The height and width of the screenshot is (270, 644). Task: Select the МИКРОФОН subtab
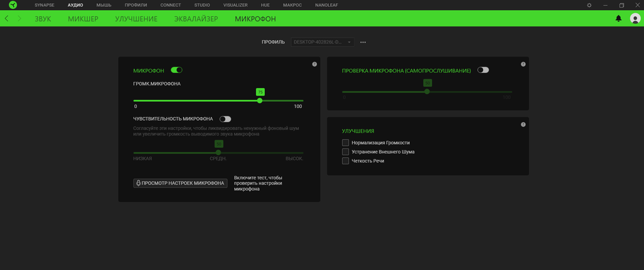click(x=255, y=19)
